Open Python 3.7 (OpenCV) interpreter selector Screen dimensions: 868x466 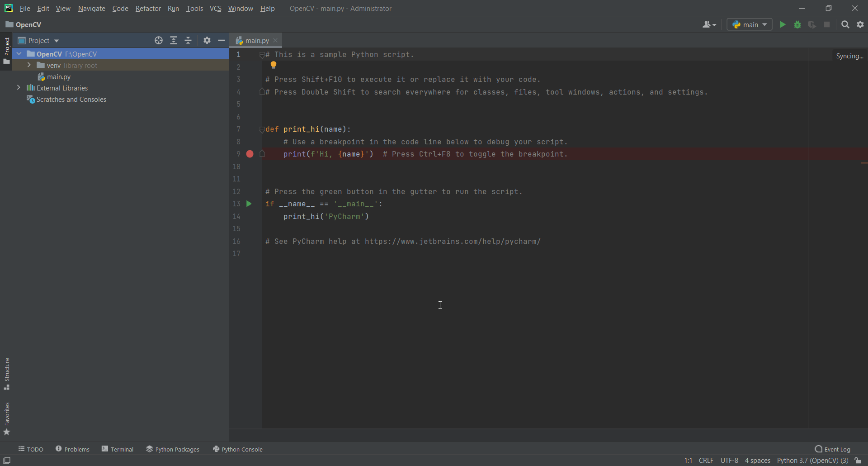tap(813, 461)
